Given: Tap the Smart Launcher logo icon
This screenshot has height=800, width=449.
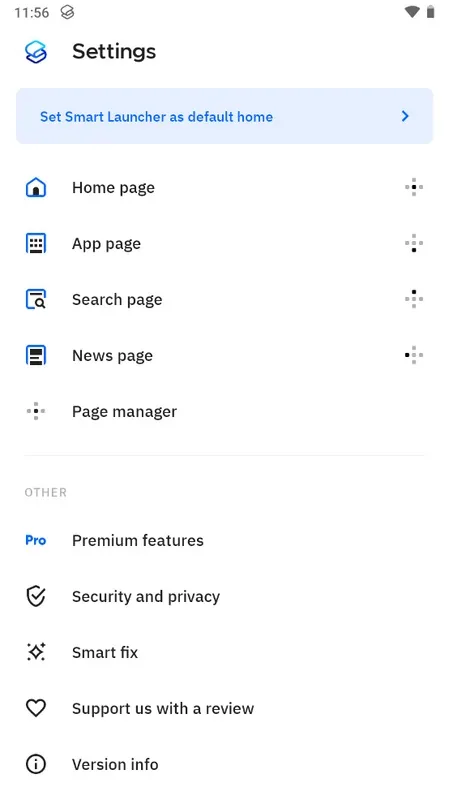Looking at the screenshot, I should click(x=36, y=52).
